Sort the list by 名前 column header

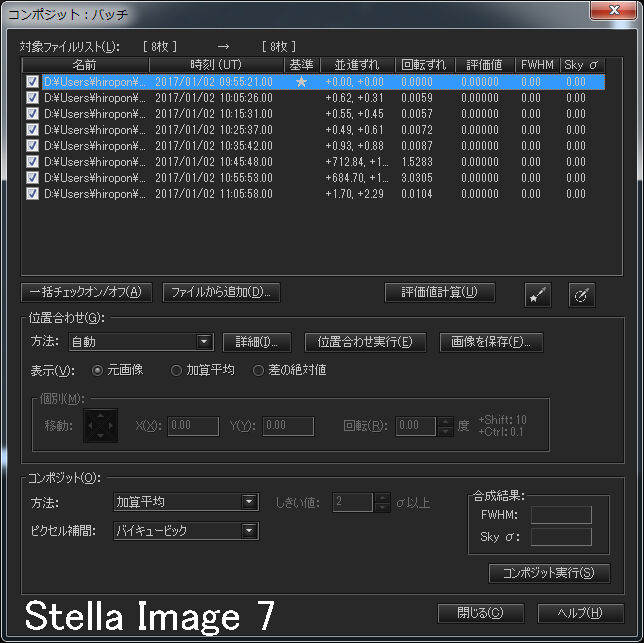tap(85, 65)
